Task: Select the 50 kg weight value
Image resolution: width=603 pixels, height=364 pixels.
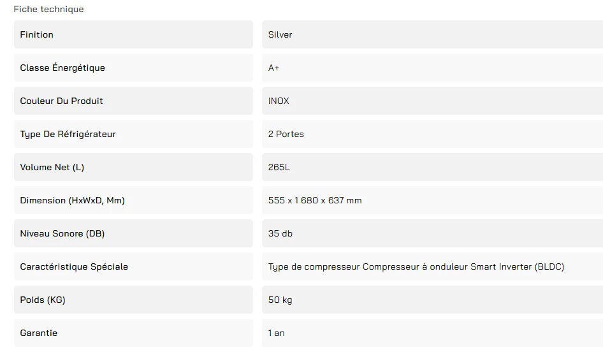Action: coord(280,300)
